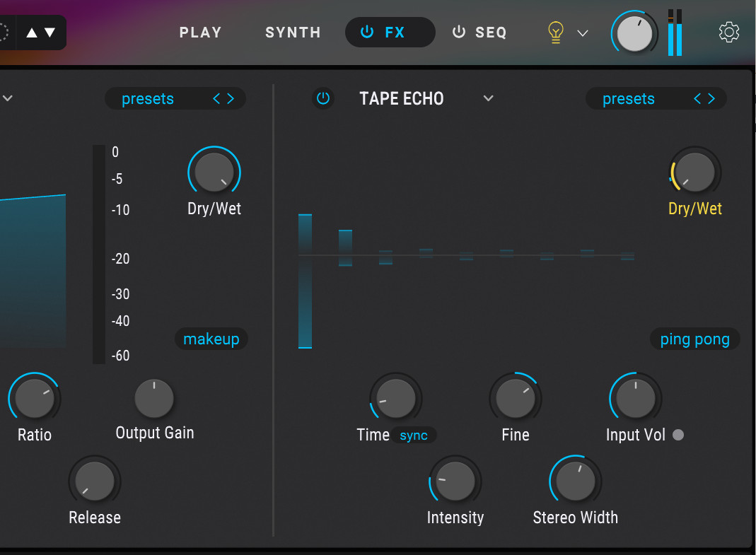Toggle the ping pong mode button
Viewport: 756px width, 555px height.
click(694, 339)
